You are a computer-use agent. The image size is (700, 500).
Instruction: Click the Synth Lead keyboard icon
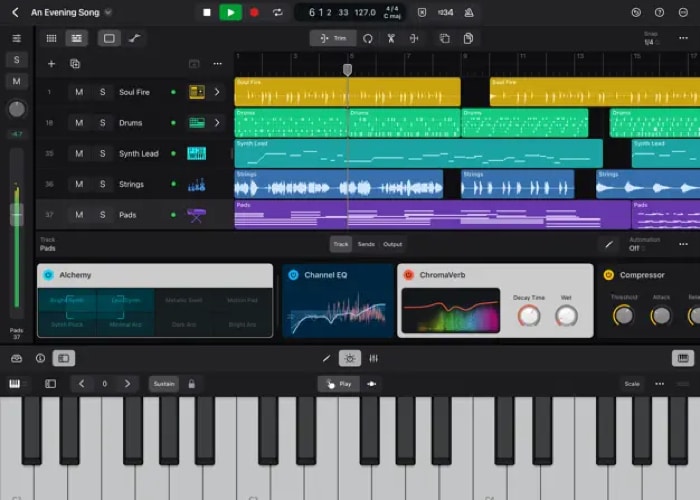tap(196, 154)
